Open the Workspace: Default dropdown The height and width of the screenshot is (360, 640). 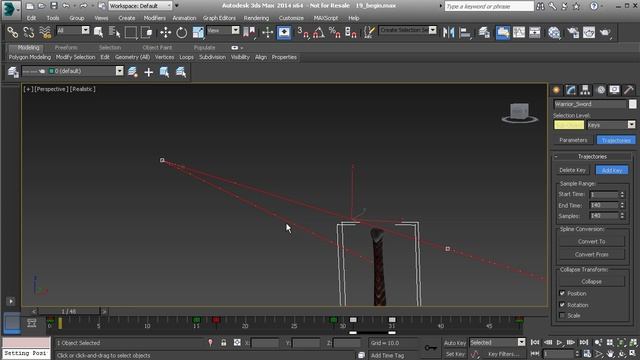coord(140,6)
